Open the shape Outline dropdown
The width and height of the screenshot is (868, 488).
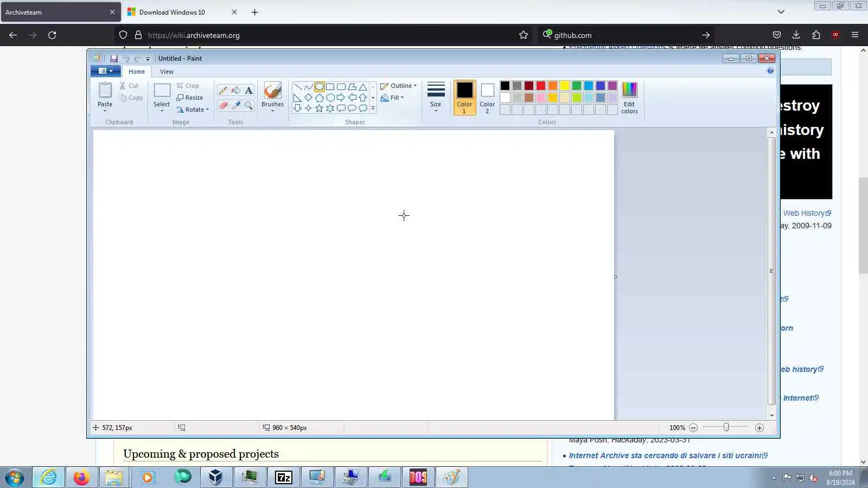398,86
